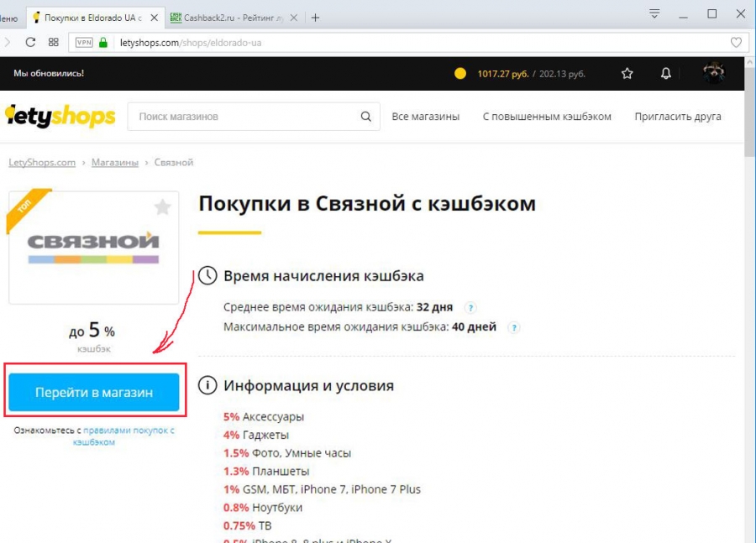Image resolution: width=756 pixels, height=543 pixels.
Task: Click the '5% Аксессуары' row
Action: 263,417
